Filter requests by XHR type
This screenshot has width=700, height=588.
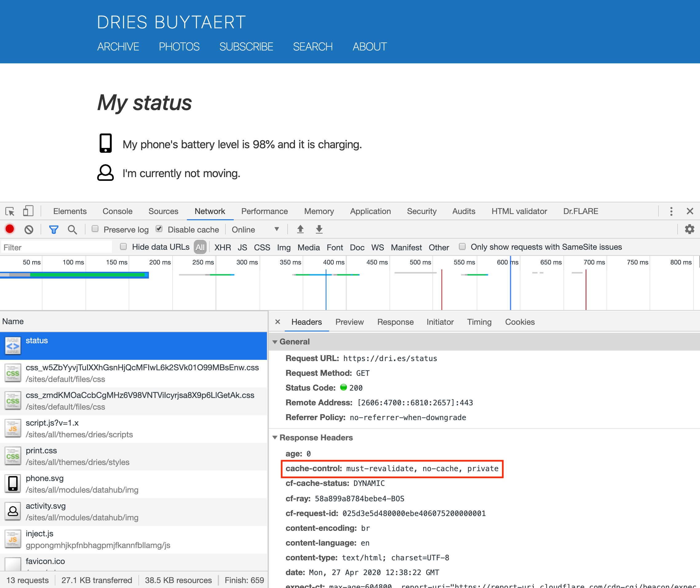222,247
